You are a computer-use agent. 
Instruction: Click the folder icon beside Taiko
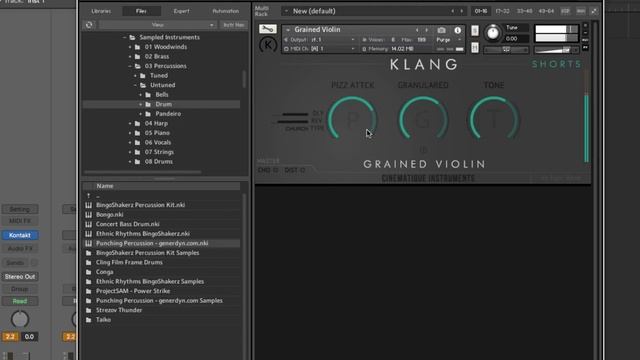point(89,320)
